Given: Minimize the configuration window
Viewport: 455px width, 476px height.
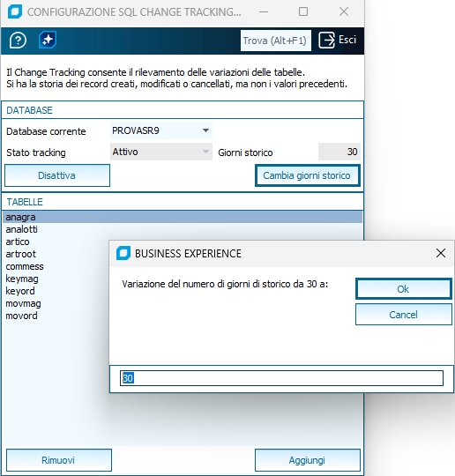Looking at the screenshot, I should [x=264, y=11].
